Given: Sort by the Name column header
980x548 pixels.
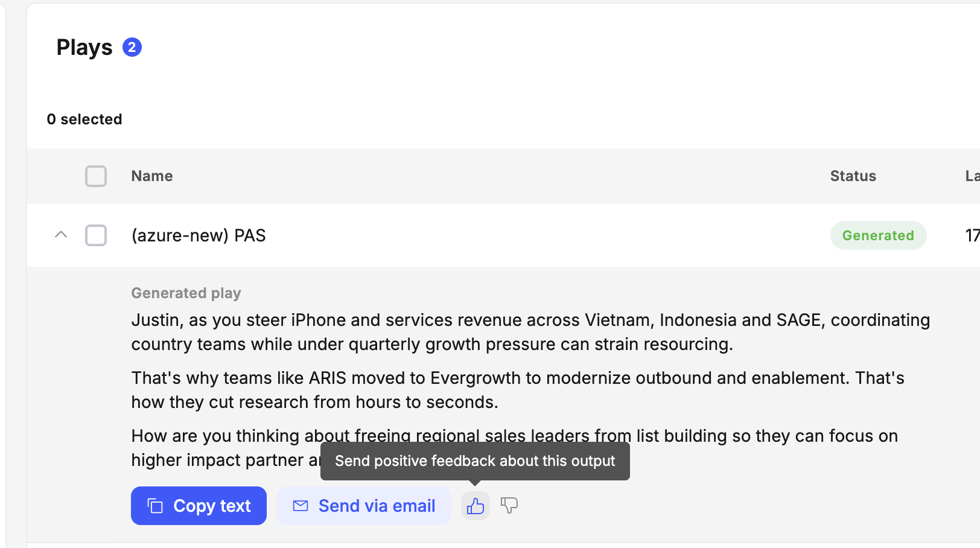Looking at the screenshot, I should [152, 176].
